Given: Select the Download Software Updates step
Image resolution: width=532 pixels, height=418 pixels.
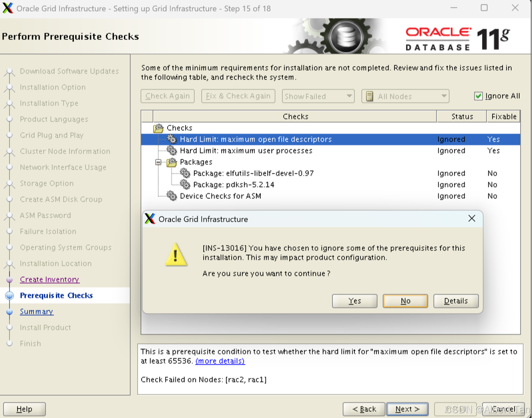Looking at the screenshot, I should 69,72.
